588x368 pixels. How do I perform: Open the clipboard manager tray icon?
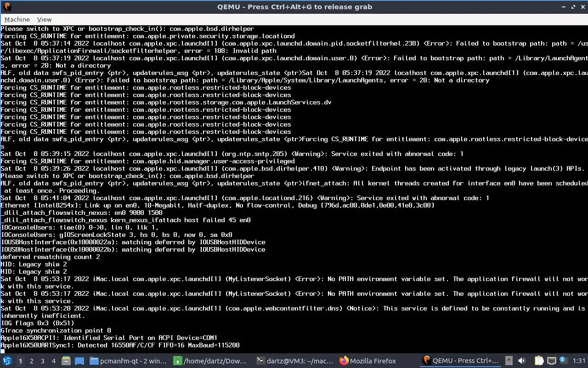click(539, 361)
